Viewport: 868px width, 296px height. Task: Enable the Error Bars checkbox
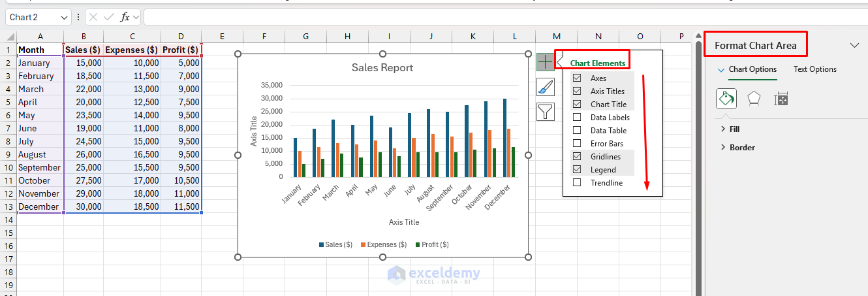tap(577, 143)
